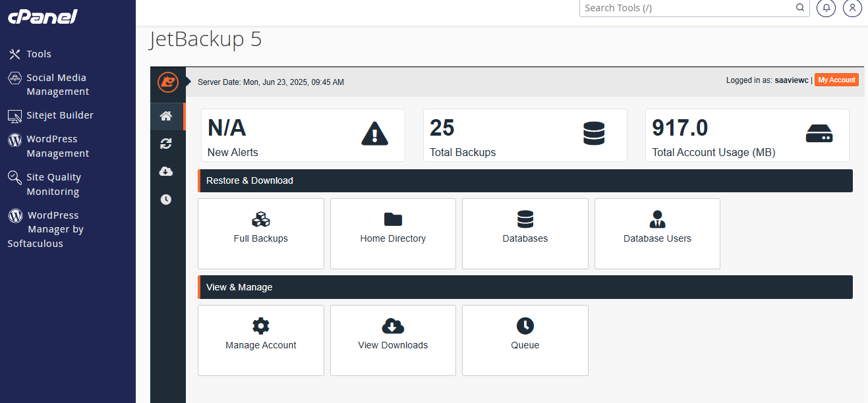Open Sitejet Builder
The height and width of the screenshot is (403, 868).
pyautogui.click(x=60, y=115)
